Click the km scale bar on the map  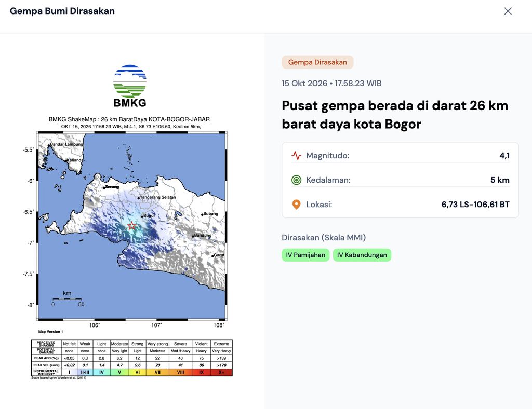pos(67,299)
